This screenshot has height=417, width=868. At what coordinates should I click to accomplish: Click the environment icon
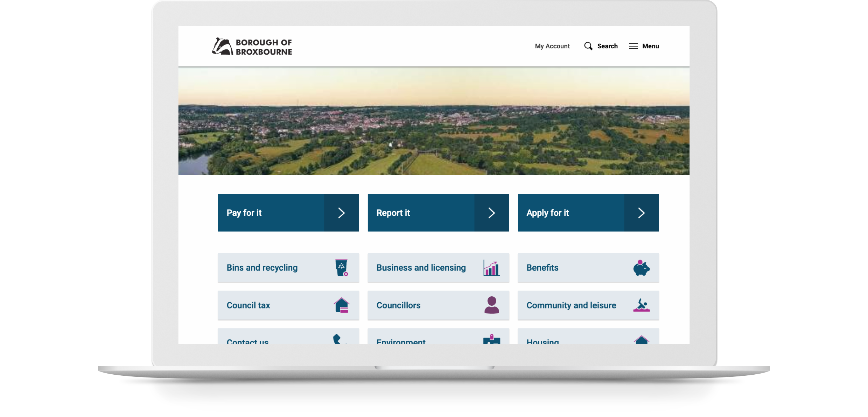click(492, 339)
